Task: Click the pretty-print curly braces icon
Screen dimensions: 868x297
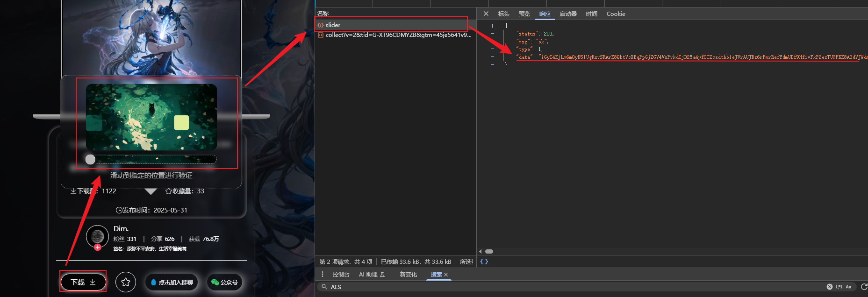Action: (x=484, y=262)
